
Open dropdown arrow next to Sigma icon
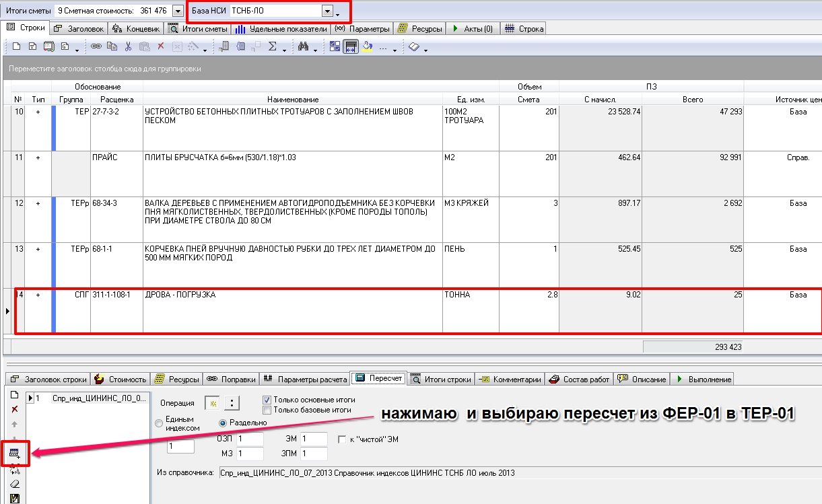[284, 48]
